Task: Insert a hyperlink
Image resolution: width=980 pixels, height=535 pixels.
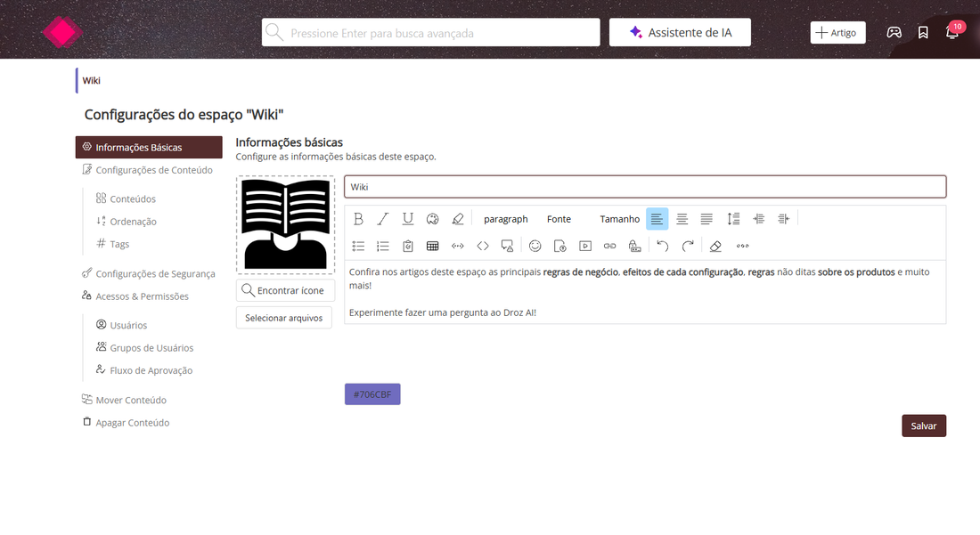Action: [610, 246]
